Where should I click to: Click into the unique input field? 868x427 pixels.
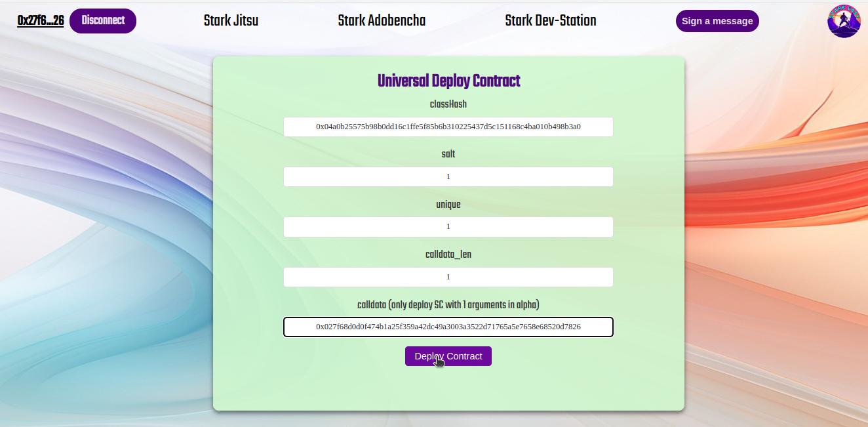[448, 227]
